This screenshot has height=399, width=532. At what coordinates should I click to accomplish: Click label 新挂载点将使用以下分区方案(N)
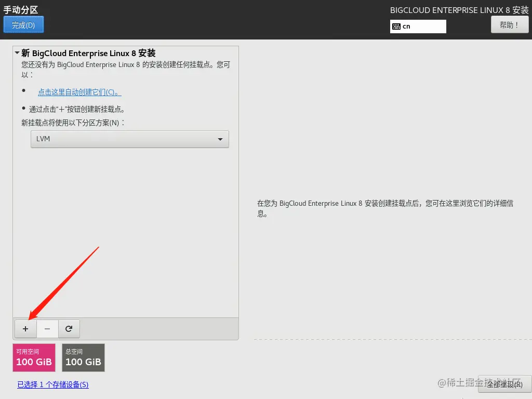[x=73, y=123]
